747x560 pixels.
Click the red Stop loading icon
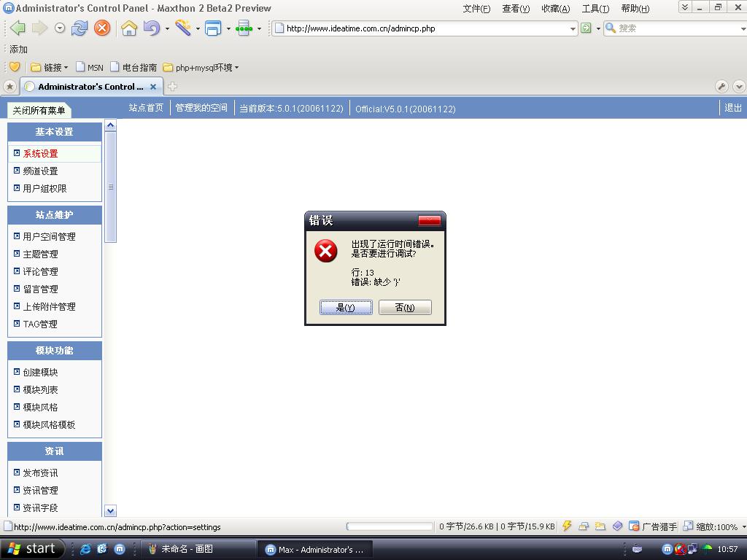point(102,28)
